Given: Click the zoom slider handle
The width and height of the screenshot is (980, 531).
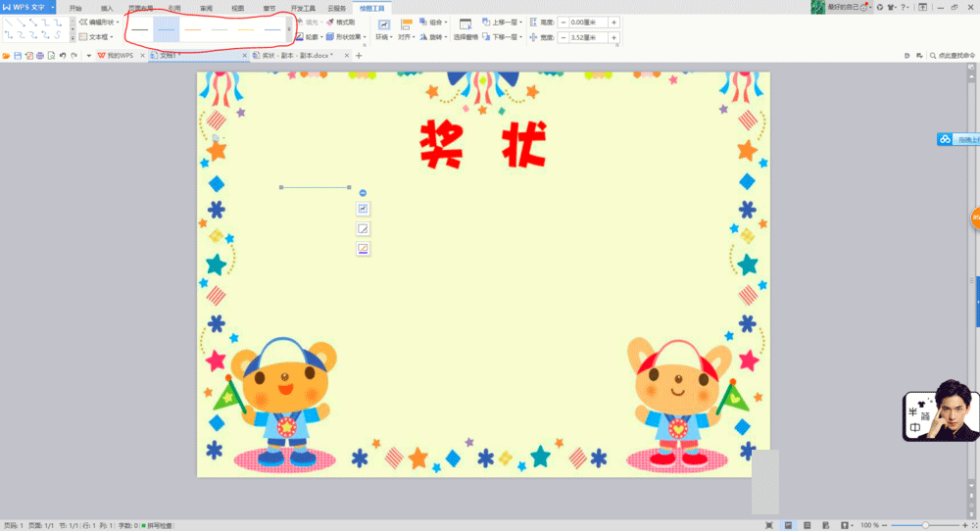Looking at the screenshot, I should click(926, 525).
